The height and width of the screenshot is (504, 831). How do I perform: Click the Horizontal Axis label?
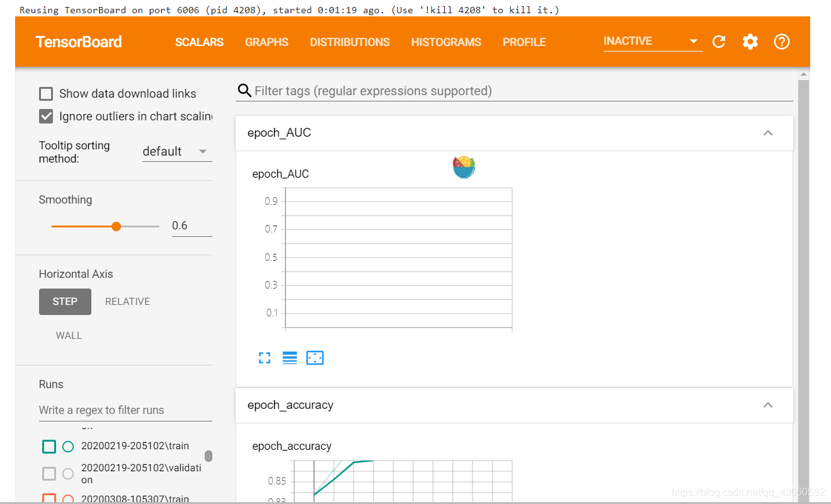point(76,274)
